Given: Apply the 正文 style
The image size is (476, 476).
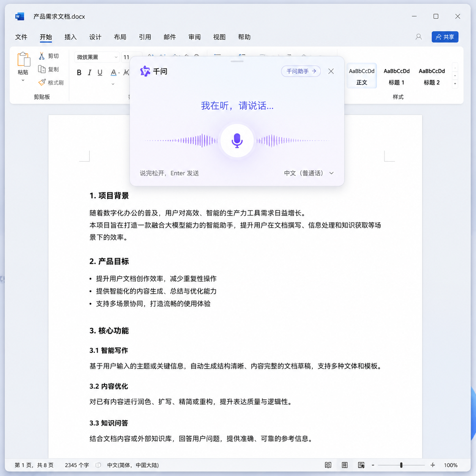Looking at the screenshot, I should pyautogui.click(x=362, y=76).
